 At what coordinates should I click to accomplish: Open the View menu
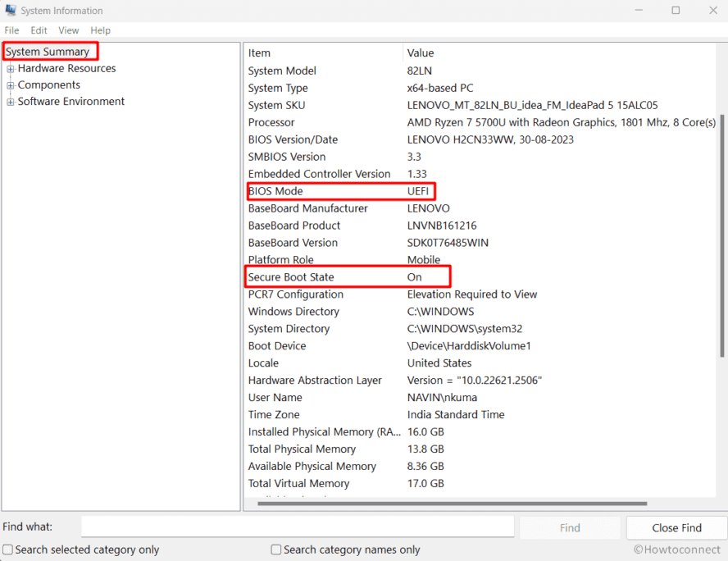pyautogui.click(x=68, y=30)
